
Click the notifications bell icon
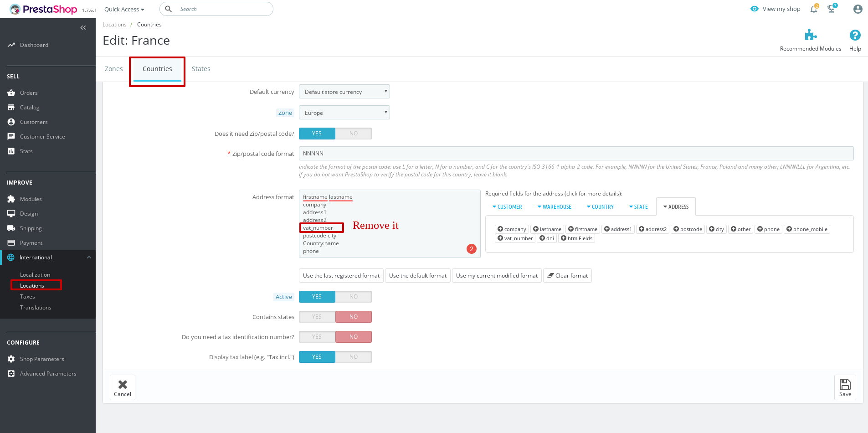(814, 9)
